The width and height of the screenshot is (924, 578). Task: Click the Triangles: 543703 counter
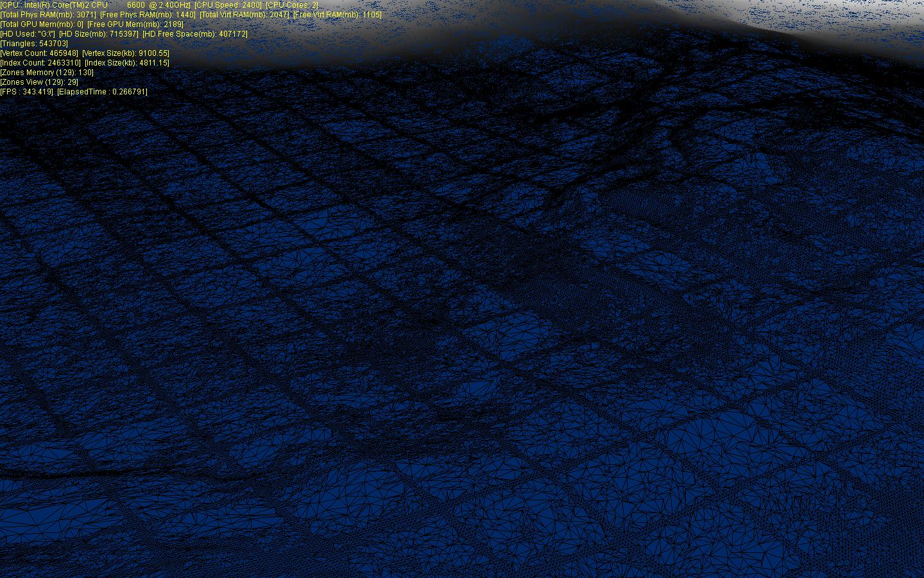coord(34,44)
